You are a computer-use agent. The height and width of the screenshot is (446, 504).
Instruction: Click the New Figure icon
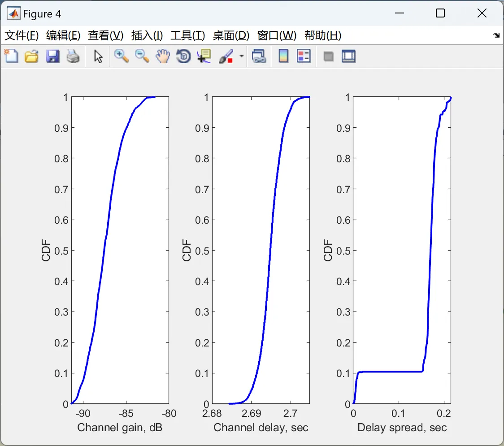tap(11, 56)
